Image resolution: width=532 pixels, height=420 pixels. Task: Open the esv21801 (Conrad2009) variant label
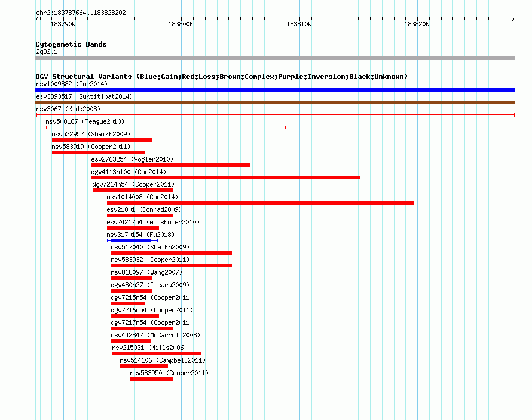coord(144,209)
